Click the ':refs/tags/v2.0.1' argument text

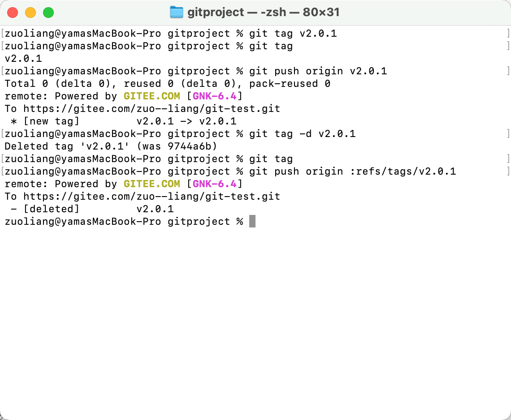[x=403, y=171]
